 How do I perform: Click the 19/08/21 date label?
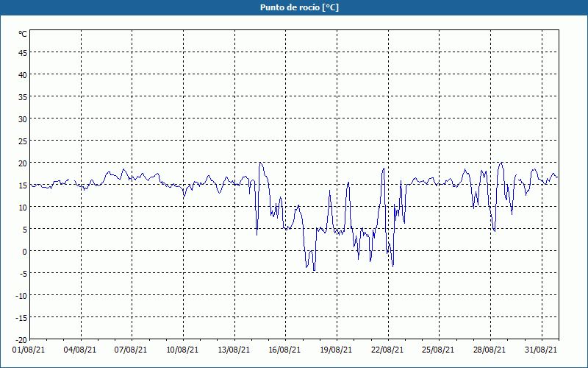[336, 350]
